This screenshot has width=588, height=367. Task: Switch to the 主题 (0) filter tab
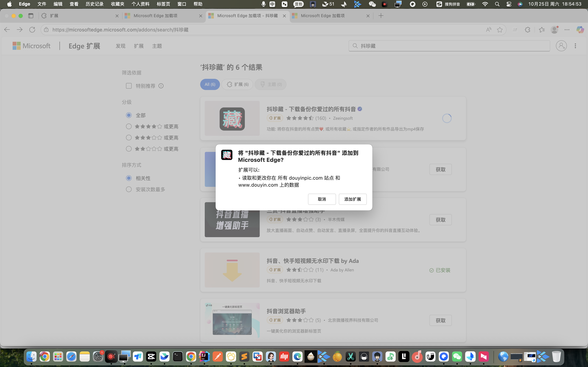270,84
